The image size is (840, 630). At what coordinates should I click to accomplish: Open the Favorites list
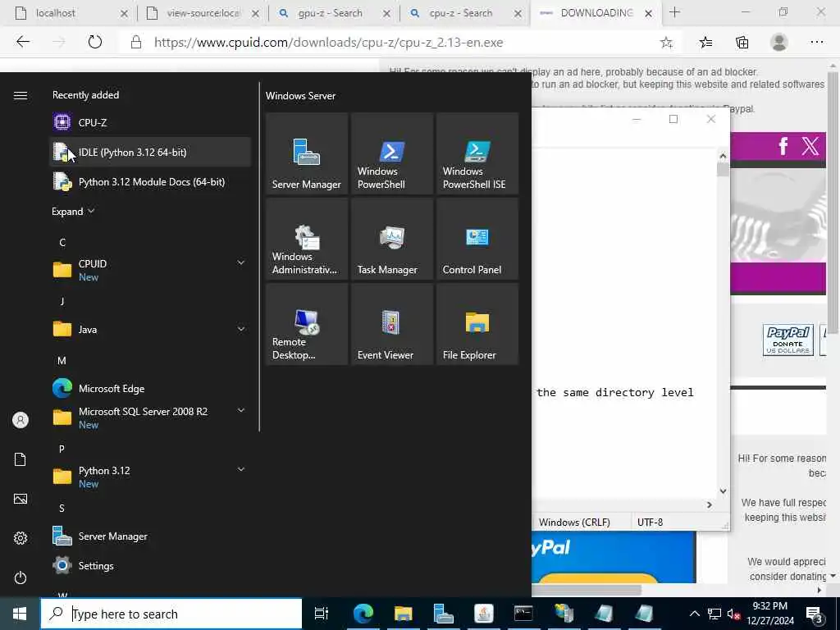[705, 43]
